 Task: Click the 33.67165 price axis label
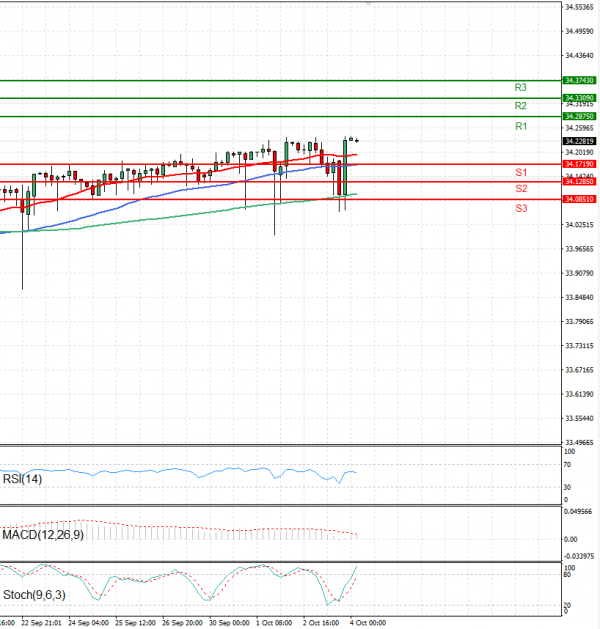580,370
